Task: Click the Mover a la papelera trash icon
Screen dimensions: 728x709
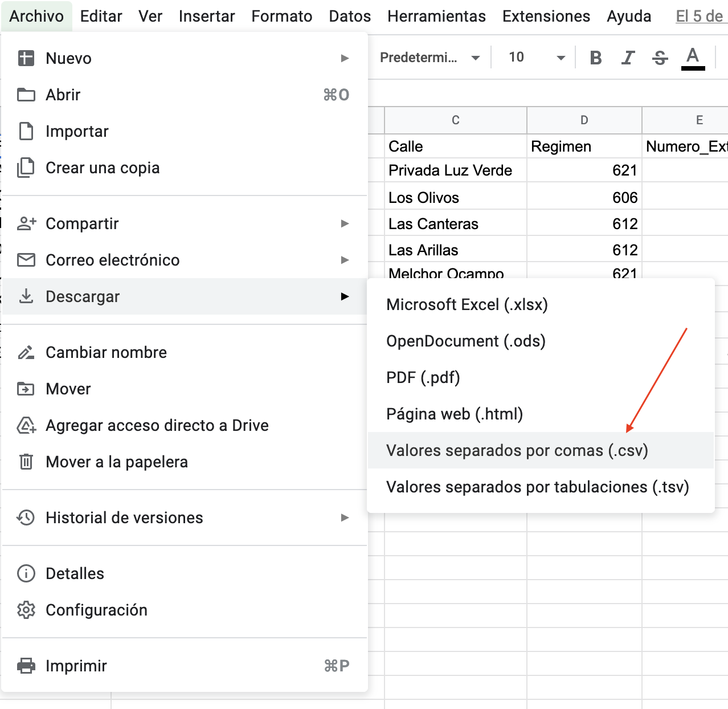Action: pyautogui.click(x=26, y=462)
